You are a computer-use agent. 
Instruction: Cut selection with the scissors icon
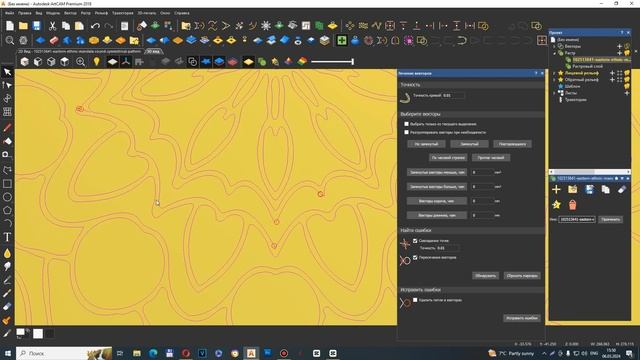[x=52, y=26]
